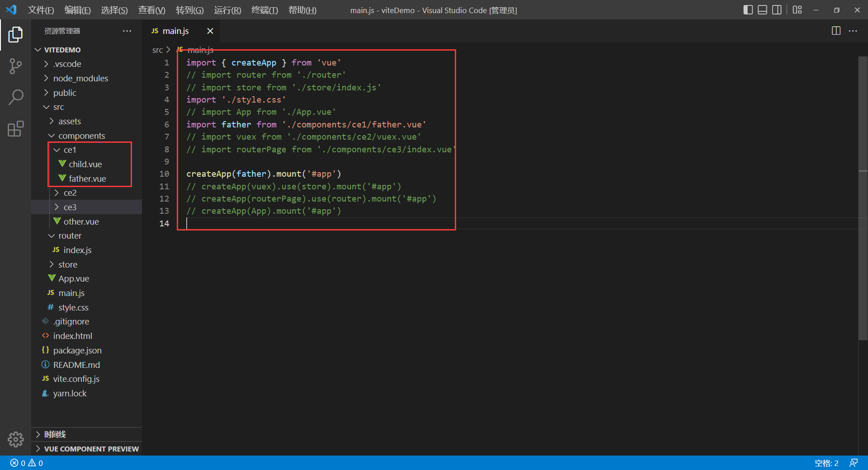Open editor More Actions ellipsis
Screen dimensions: 868x470
[x=853, y=31]
